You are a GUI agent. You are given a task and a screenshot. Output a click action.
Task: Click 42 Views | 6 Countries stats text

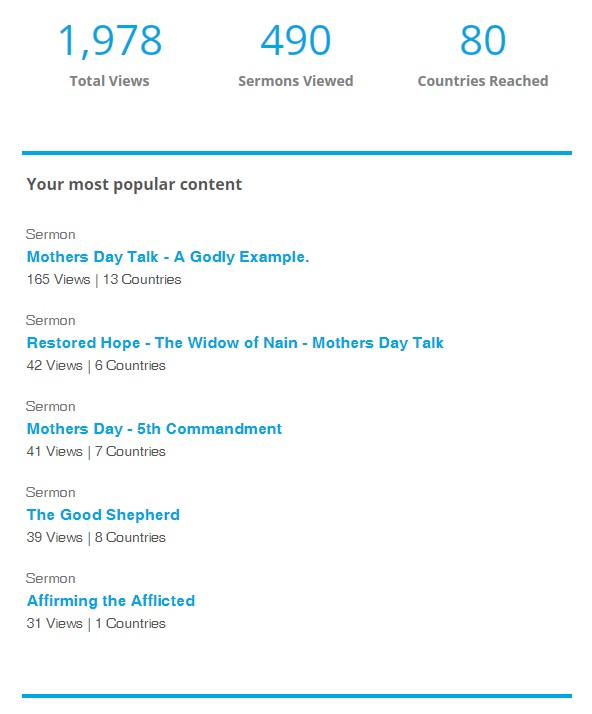coord(96,365)
